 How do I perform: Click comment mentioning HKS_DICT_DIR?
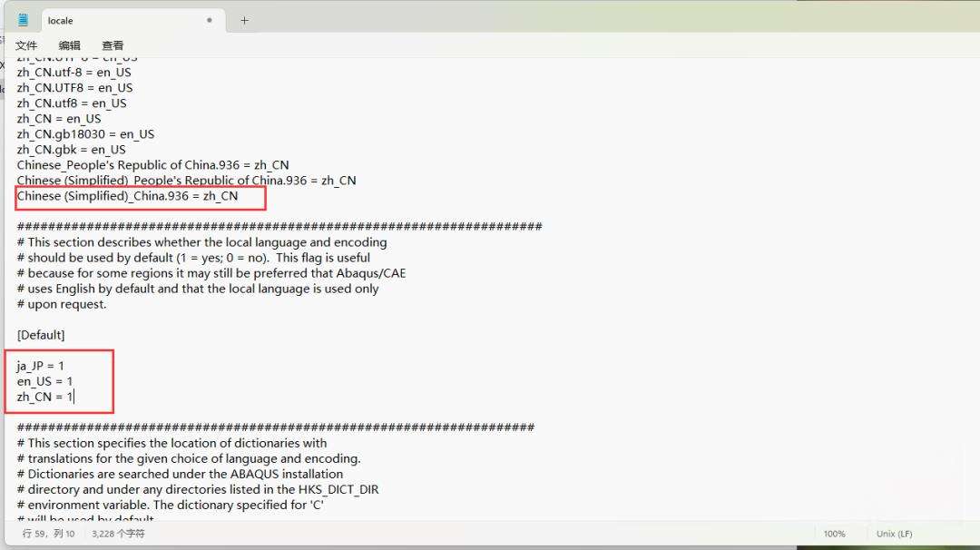pos(198,489)
